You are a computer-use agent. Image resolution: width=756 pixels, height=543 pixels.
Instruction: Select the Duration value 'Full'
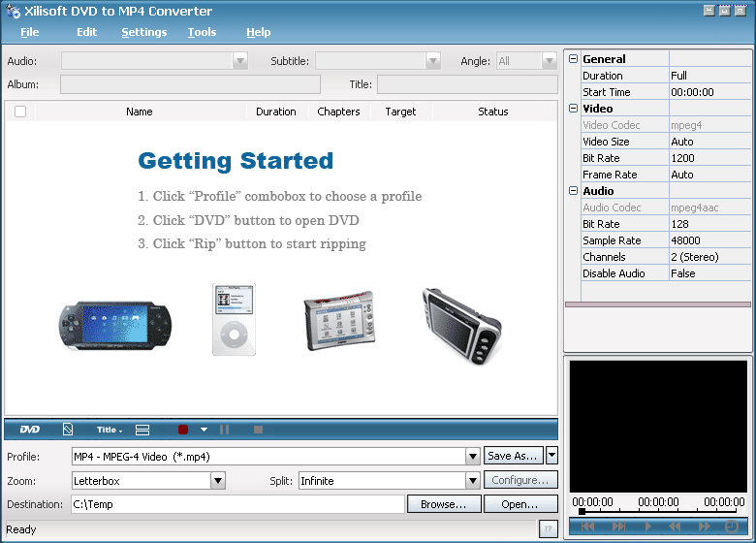(x=709, y=76)
